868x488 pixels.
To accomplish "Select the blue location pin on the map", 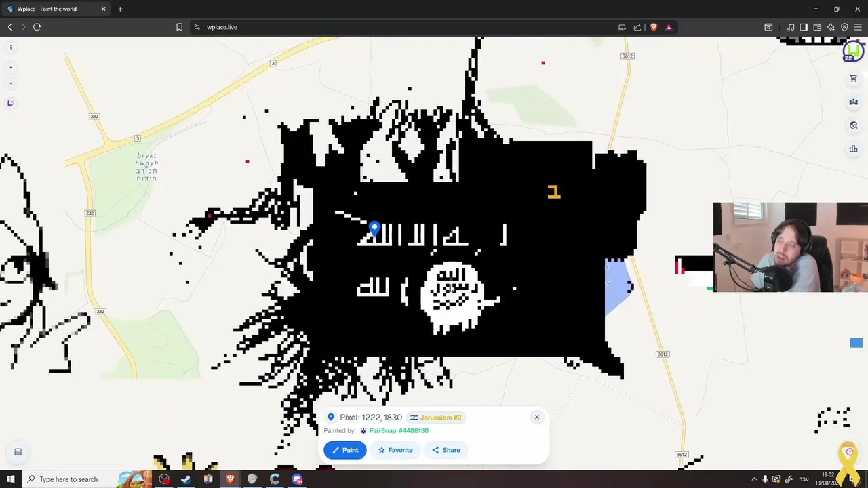I will point(374,228).
